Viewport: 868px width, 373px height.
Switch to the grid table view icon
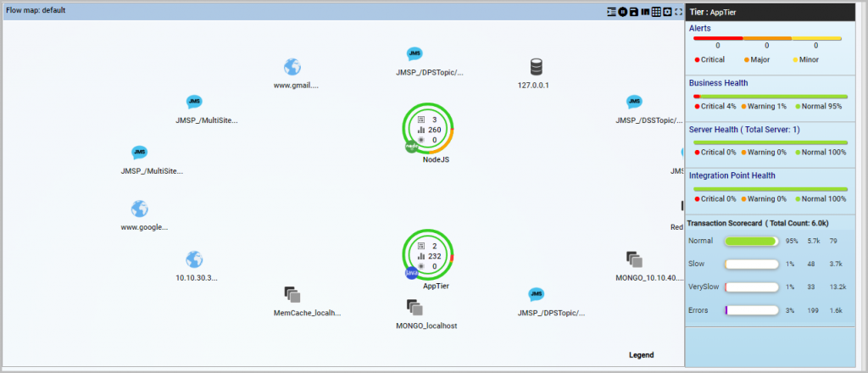tap(656, 12)
